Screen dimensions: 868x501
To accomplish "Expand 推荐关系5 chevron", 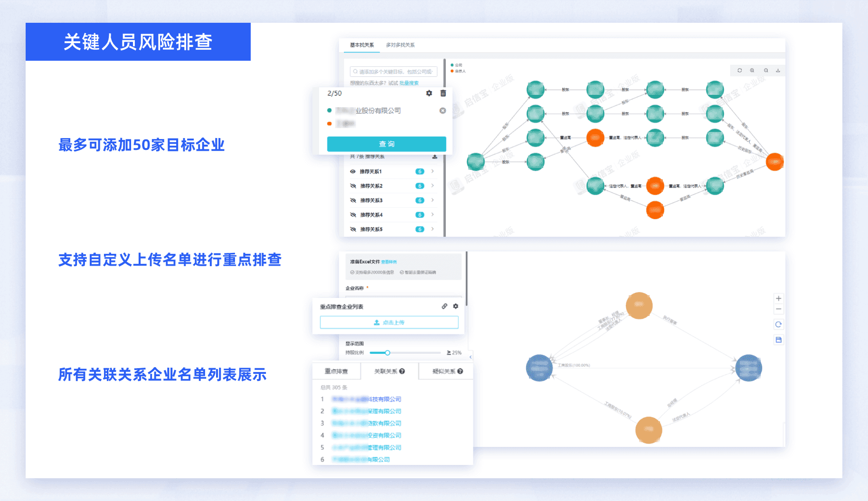I will (432, 229).
